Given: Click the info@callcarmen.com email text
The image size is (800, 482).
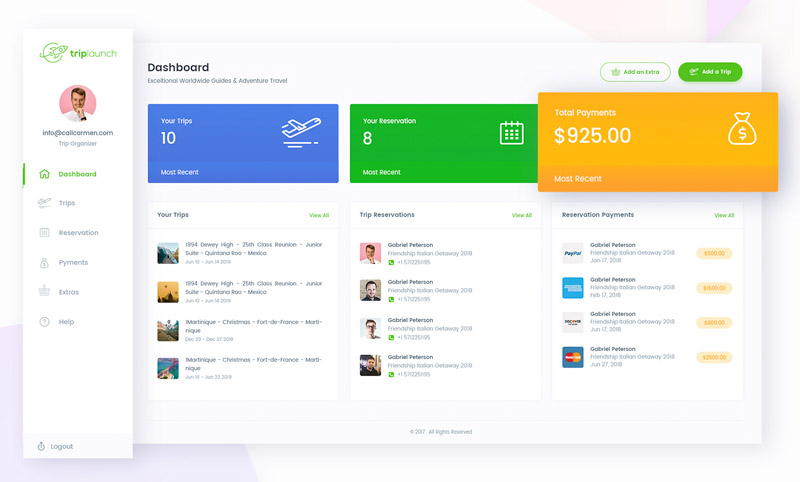Looking at the screenshot, I should 78,133.
